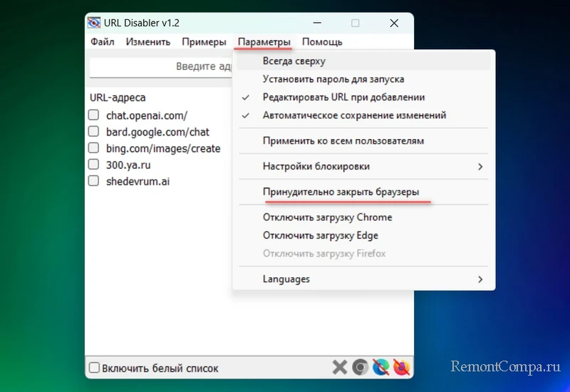Click the URL Disabler app icon in title bar
Screen dimensions: 570x392
[x=95, y=24]
